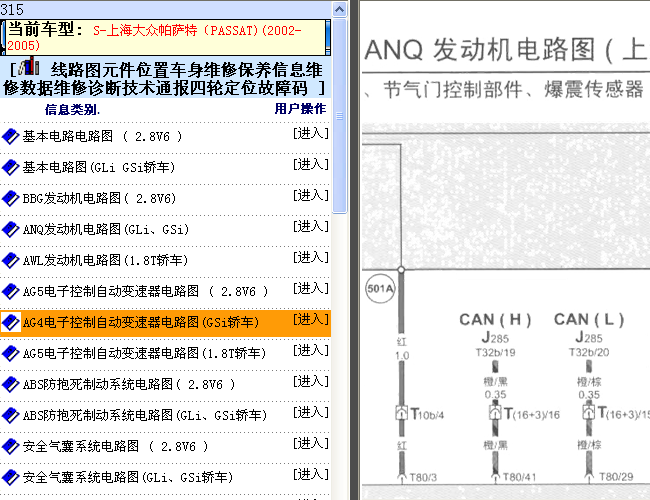The width and height of the screenshot is (650, 500).
Task: Click CAN ( L ) label in diagram
Action: (x=589, y=320)
